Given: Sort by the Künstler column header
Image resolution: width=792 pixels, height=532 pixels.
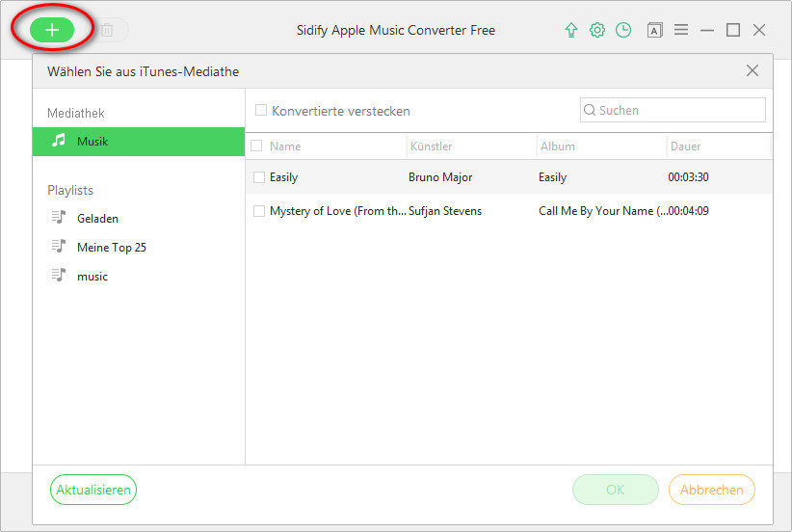Looking at the screenshot, I should point(431,146).
